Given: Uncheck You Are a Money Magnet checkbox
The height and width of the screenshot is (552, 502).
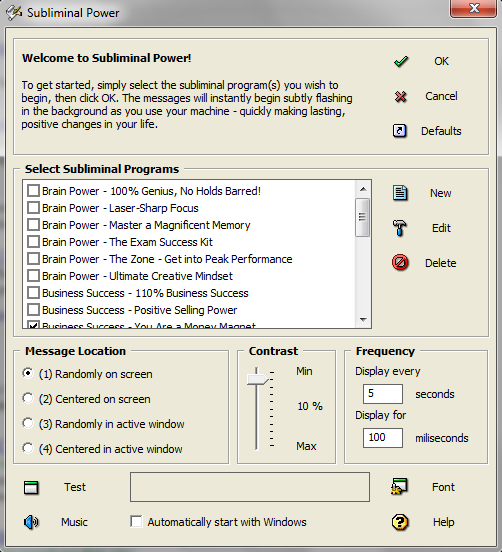Looking at the screenshot, I should click(33, 325).
